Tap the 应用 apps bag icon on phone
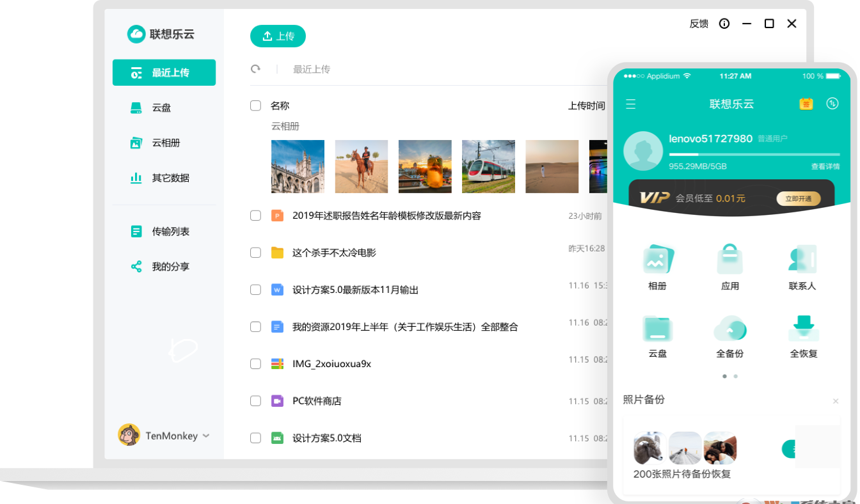Image resolution: width=860 pixels, height=504 pixels. [x=730, y=258]
